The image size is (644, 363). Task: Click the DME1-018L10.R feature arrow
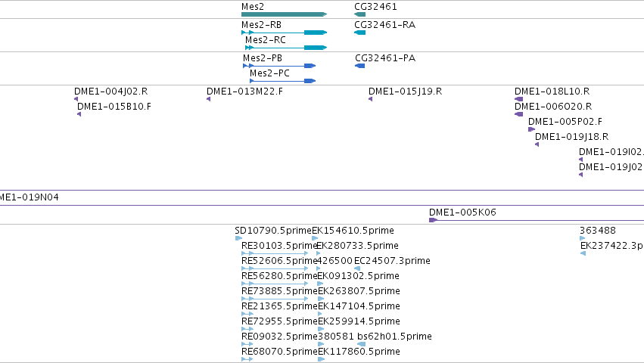518,99
